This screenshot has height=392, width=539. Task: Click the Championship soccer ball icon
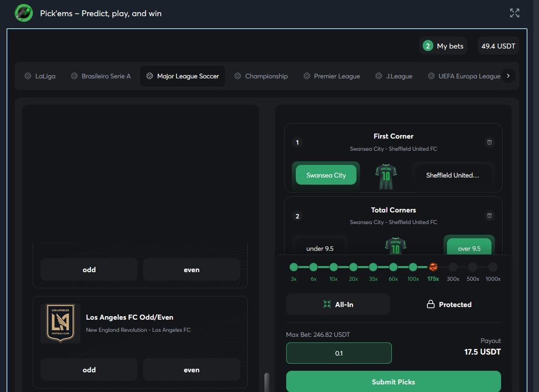(238, 76)
